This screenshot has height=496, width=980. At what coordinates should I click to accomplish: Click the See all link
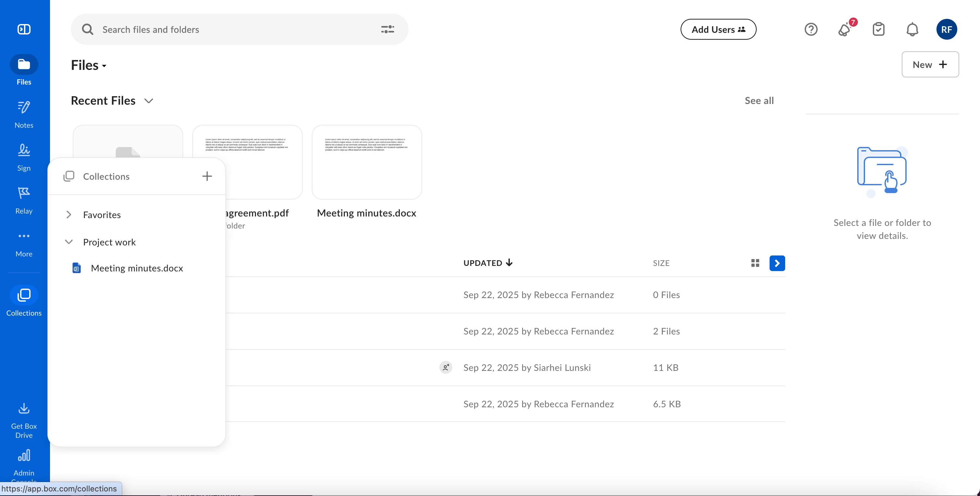pos(759,101)
